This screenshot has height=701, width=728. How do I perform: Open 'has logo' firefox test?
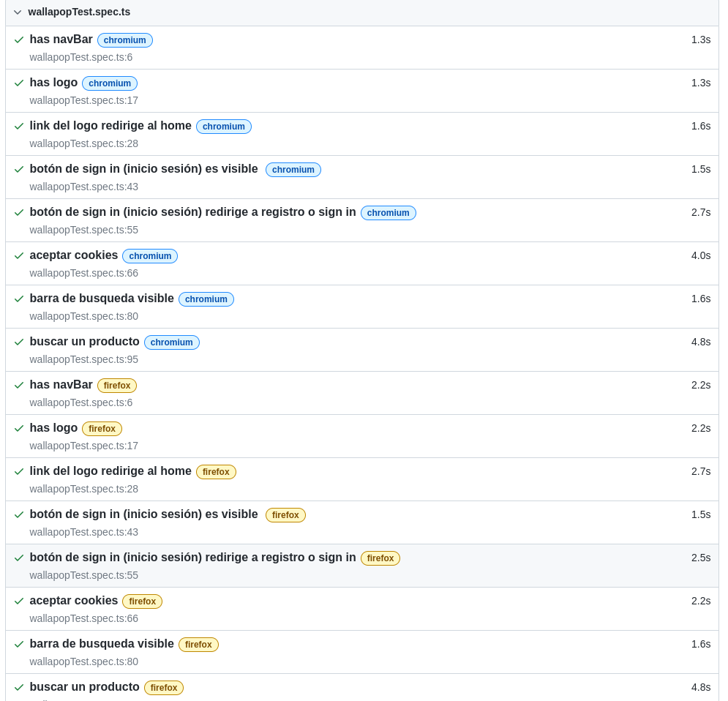pyautogui.click(x=53, y=428)
